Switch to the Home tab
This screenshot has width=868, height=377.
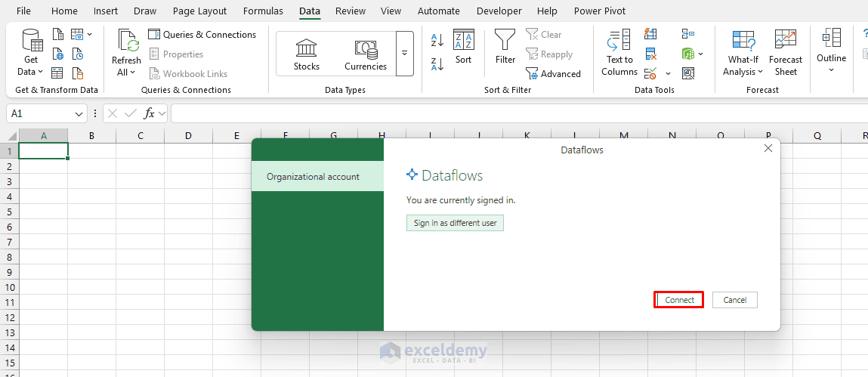point(65,11)
